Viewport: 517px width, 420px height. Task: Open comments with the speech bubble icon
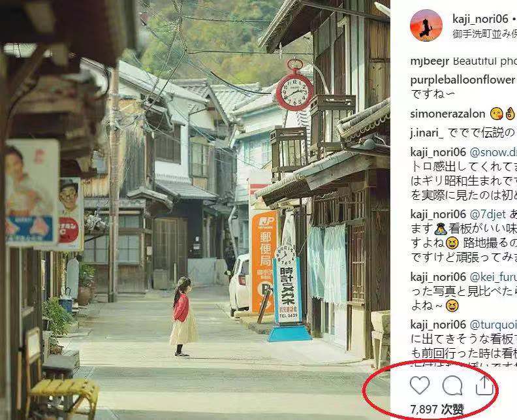pos(452,385)
